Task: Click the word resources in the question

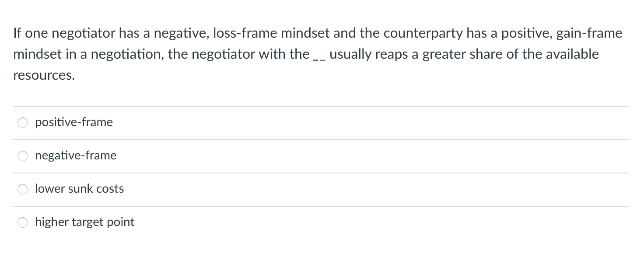Action: tap(42, 75)
